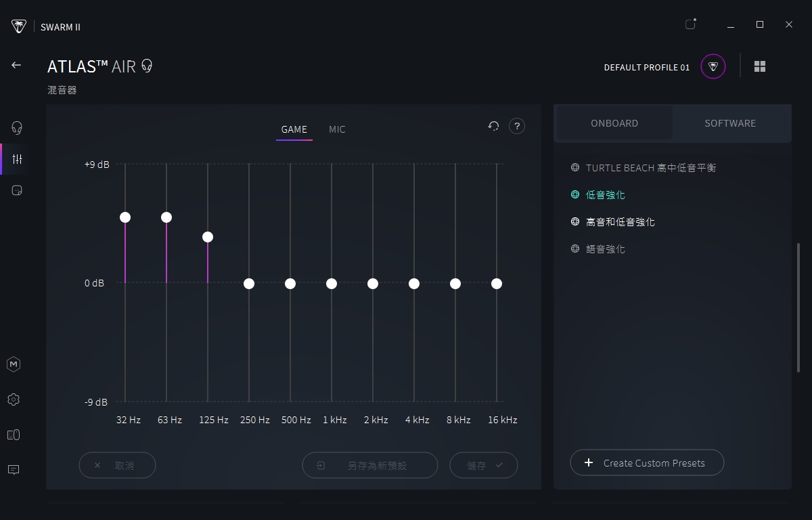Select the SOFTWARE presets tab
The height and width of the screenshot is (520, 812).
(730, 123)
